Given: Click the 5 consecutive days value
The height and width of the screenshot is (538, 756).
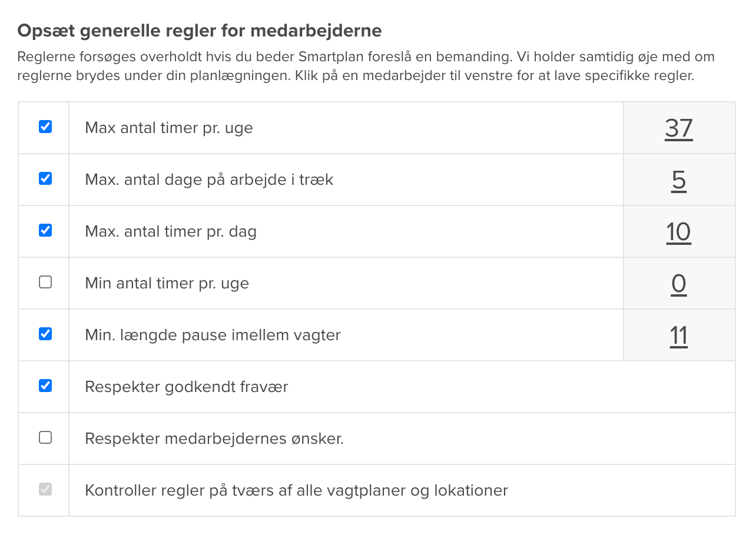Looking at the screenshot, I should pyautogui.click(x=679, y=180).
